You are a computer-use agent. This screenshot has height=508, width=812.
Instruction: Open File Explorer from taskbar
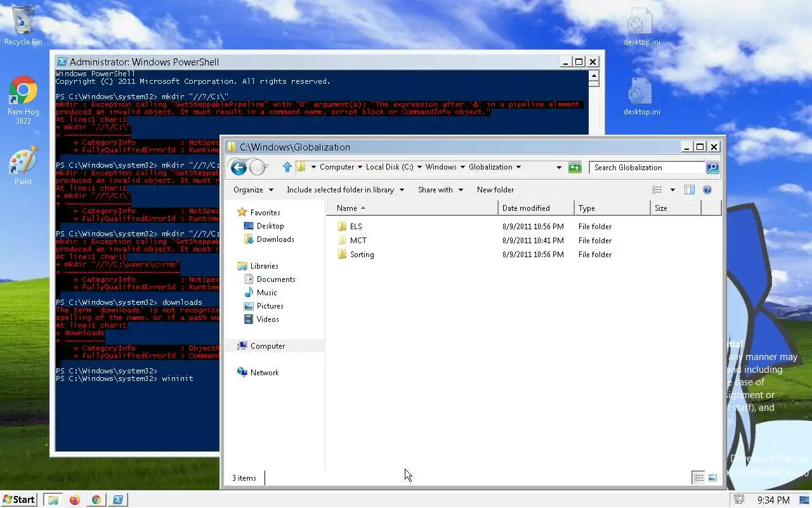click(53, 500)
